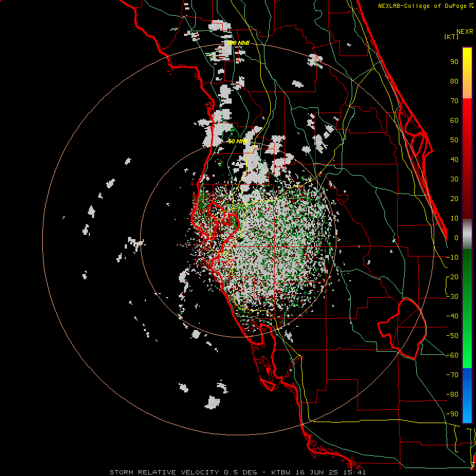Click the -70 knot scale value
The image size is (476, 476).
(452, 375)
